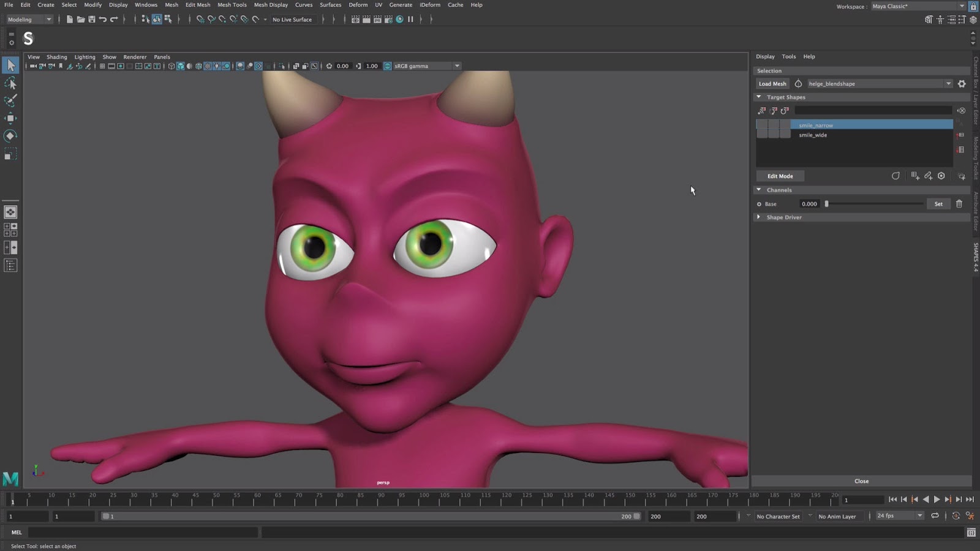
Task: Select the smile_wide target shape
Action: click(813, 135)
